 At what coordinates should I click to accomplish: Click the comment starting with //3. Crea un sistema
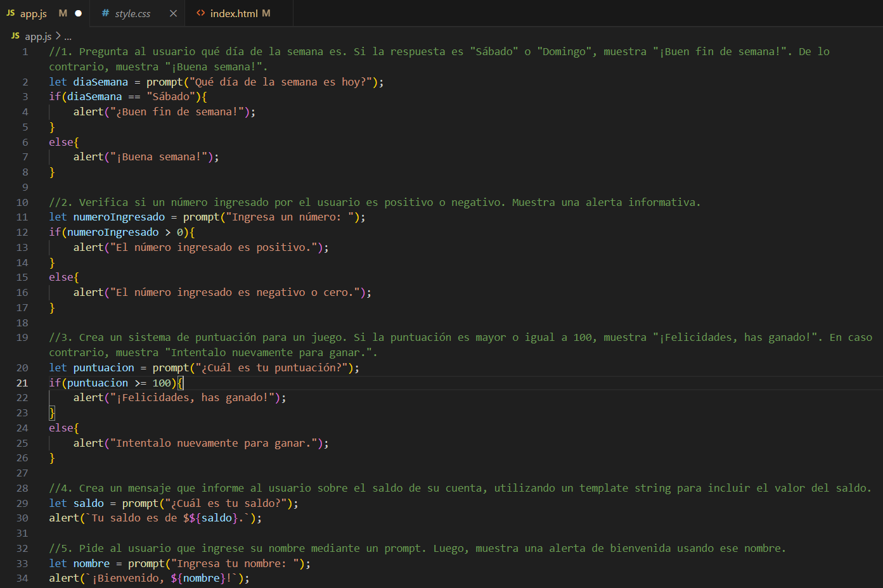point(461,345)
